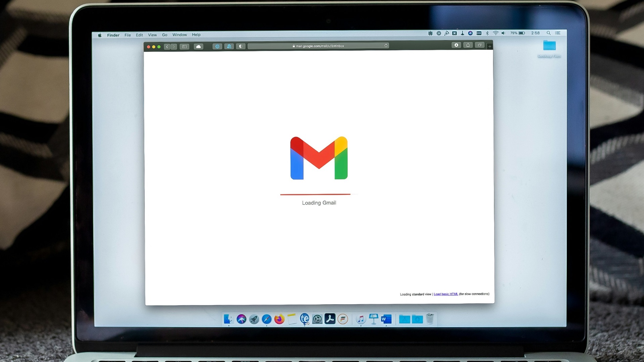This screenshot has width=644, height=362.
Task: Click the square four-way icon in menu bar
Action: (x=454, y=33)
